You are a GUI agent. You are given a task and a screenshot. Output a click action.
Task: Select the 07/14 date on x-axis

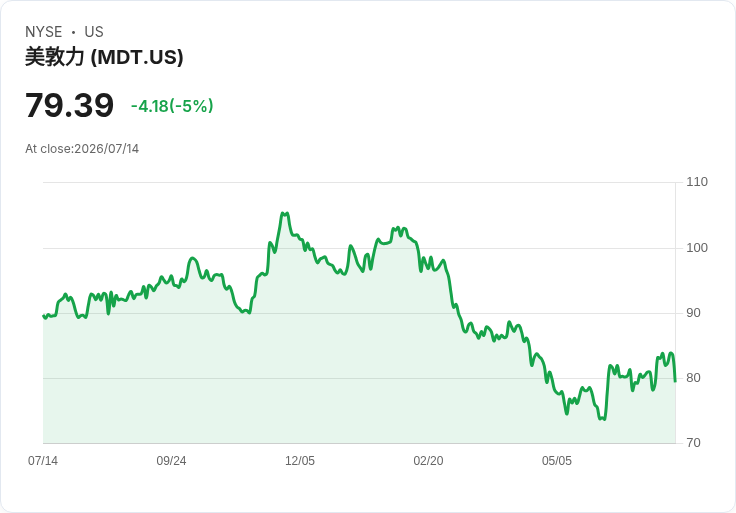43,461
